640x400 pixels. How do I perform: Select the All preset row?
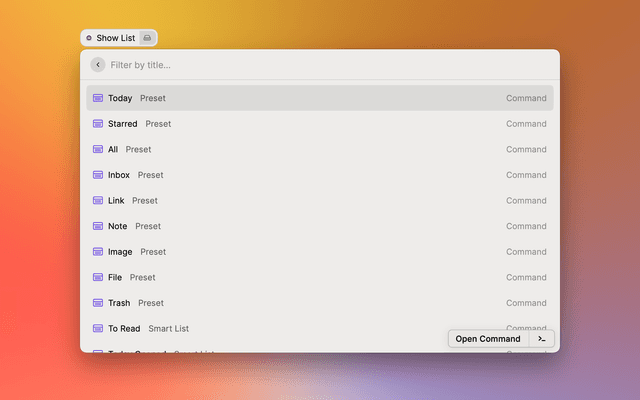point(320,149)
